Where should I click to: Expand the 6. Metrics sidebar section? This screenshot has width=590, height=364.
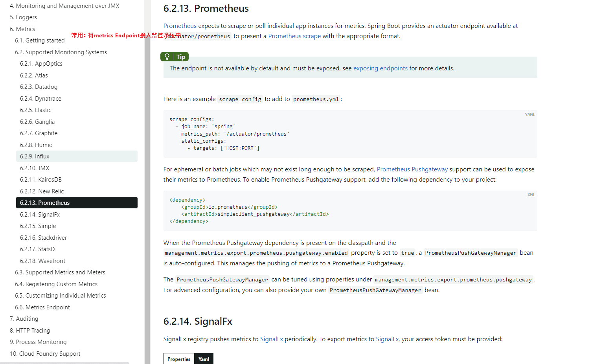[x=22, y=29]
